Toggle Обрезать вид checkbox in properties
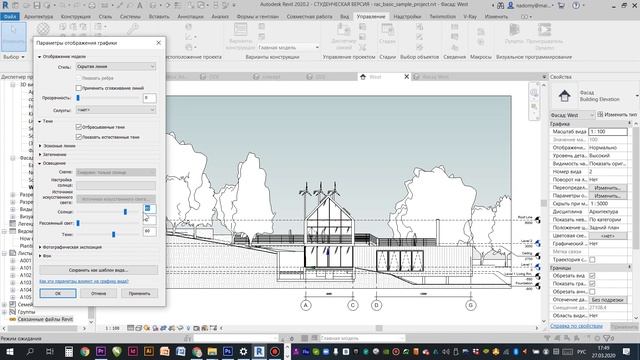Image resolution: width=640 pixels, height=360 pixels. (x=592, y=276)
